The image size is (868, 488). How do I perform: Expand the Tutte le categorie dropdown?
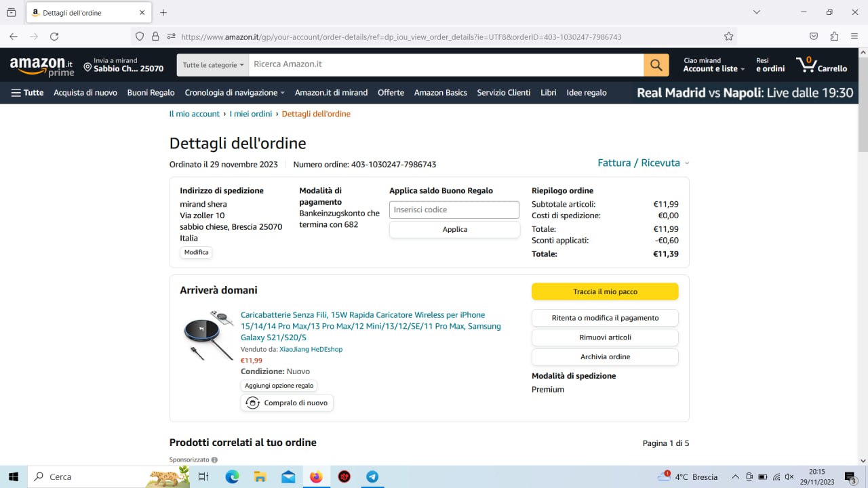[213, 65]
